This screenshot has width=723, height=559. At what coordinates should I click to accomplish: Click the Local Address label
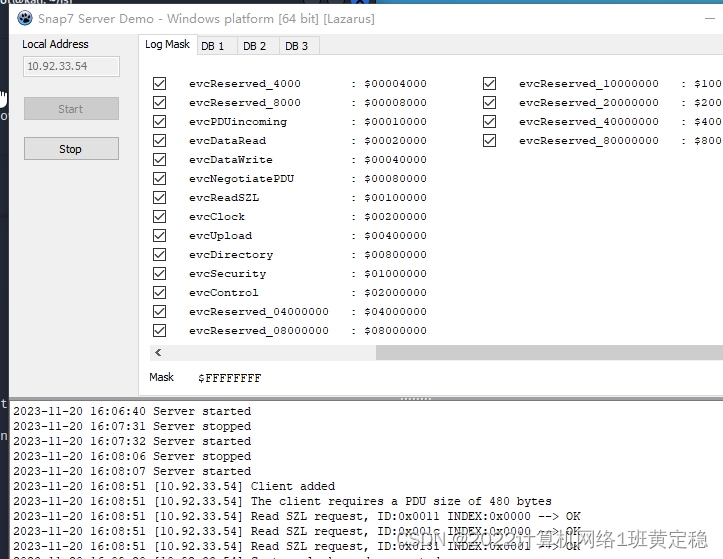click(55, 44)
